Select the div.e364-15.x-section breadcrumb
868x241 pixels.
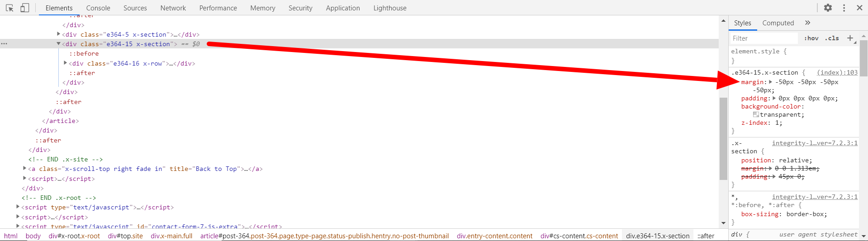click(x=658, y=236)
